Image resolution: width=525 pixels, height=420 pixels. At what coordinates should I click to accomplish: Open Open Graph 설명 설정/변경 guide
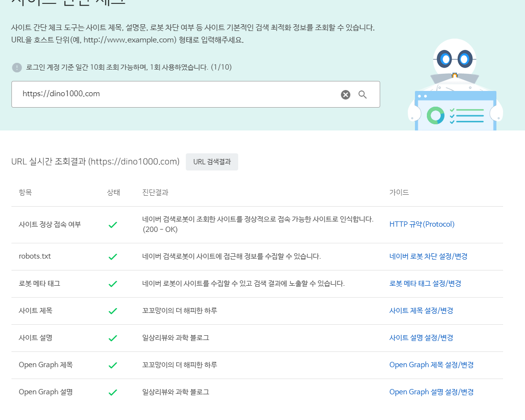(432, 391)
